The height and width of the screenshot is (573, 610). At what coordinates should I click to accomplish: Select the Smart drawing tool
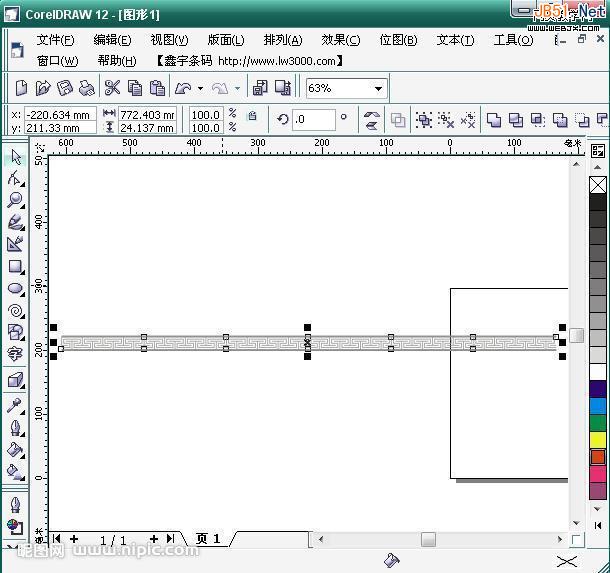pyautogui.click(x=16, y=244)
